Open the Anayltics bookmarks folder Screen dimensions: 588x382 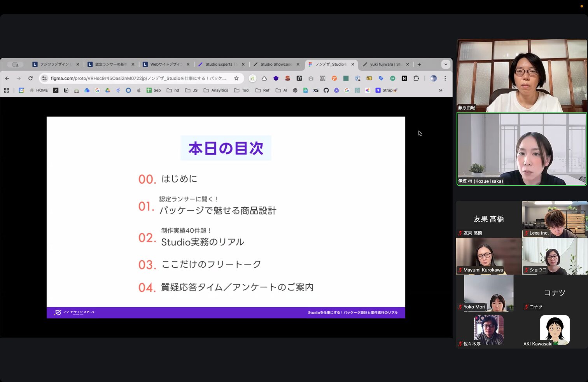[216, 90]
